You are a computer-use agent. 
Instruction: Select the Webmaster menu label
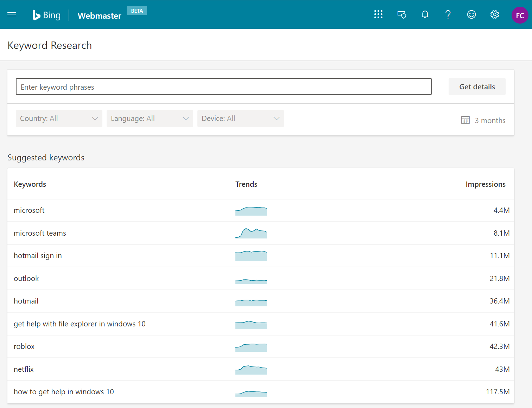[99, 16]
